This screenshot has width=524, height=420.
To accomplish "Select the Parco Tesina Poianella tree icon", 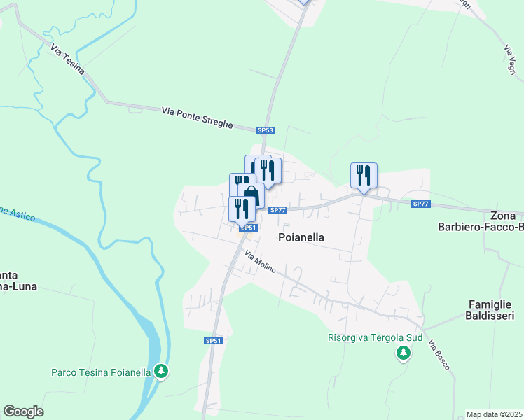I will (161, 371).
